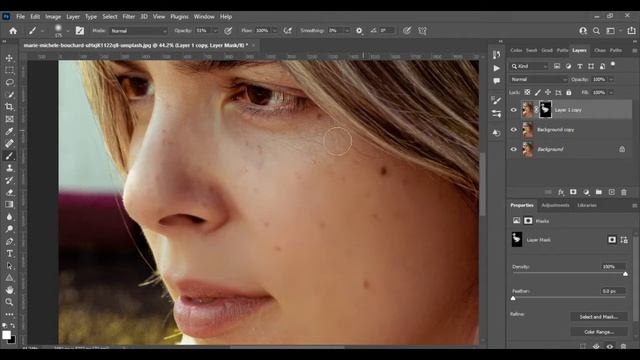Open brush blending Mode dropdown
Viewport: 640px width, 360px height.
(139, 31)
